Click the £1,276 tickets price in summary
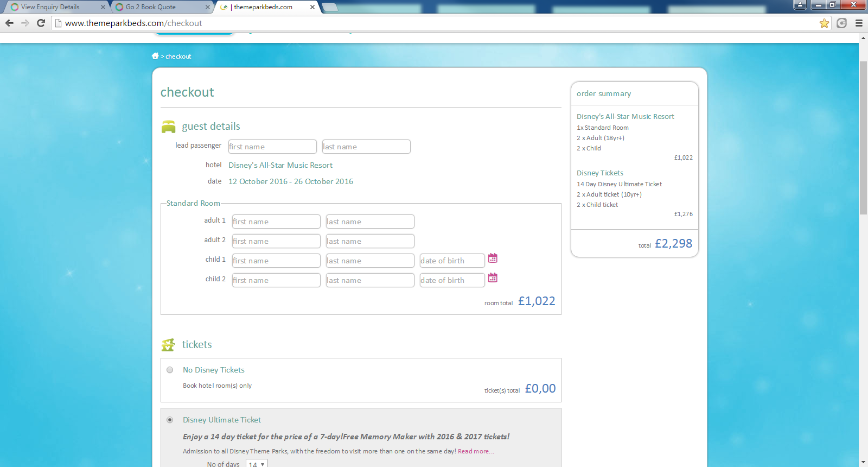The height and width of the screenshot is (467, 868). (684, 214)
